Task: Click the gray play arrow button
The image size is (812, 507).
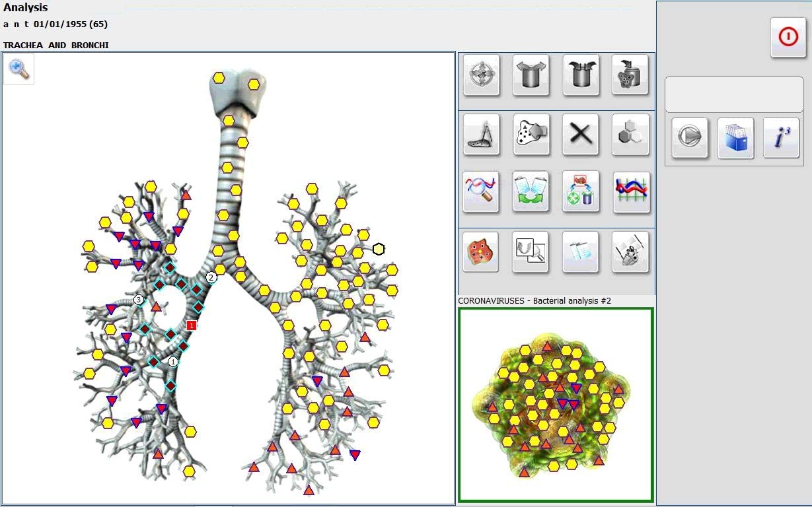Action: click(x=690, y=138)
